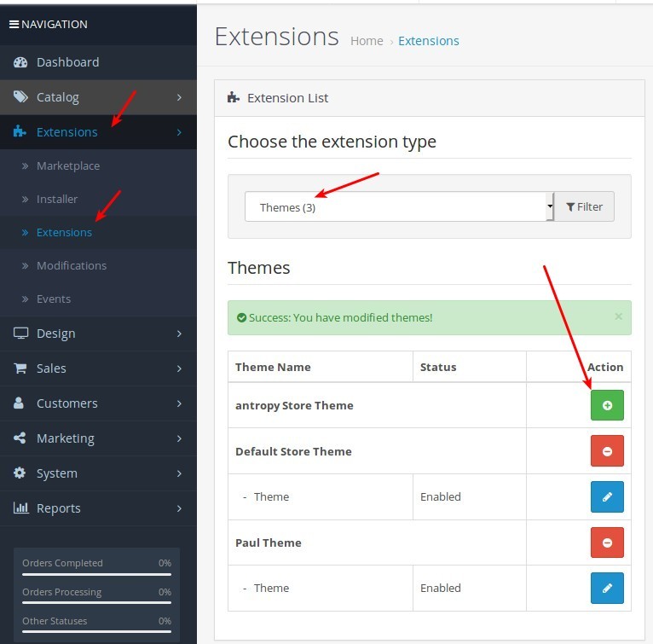Click the Sales cart icon
Viewport: 653px width, 644px height.
coord(20,368)
